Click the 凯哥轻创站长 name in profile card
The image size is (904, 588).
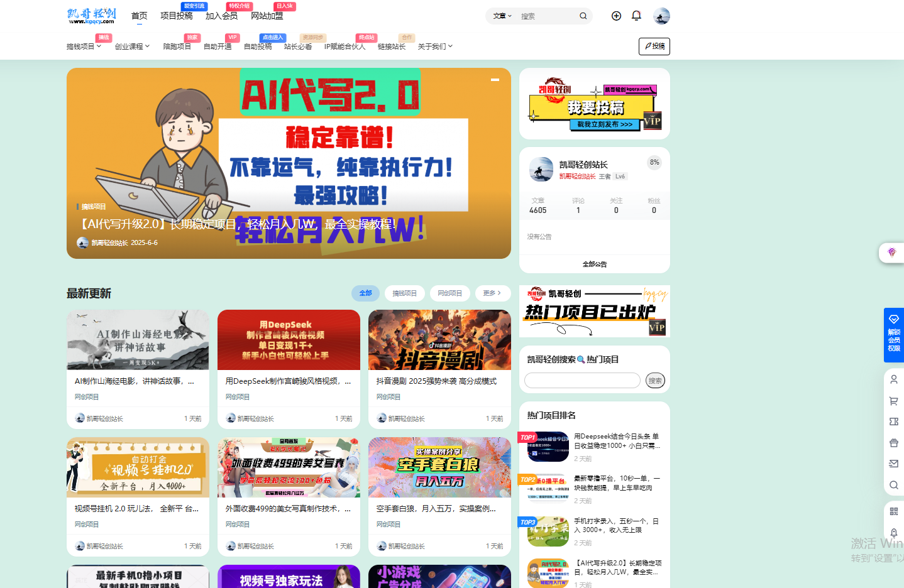click(583, 165)
